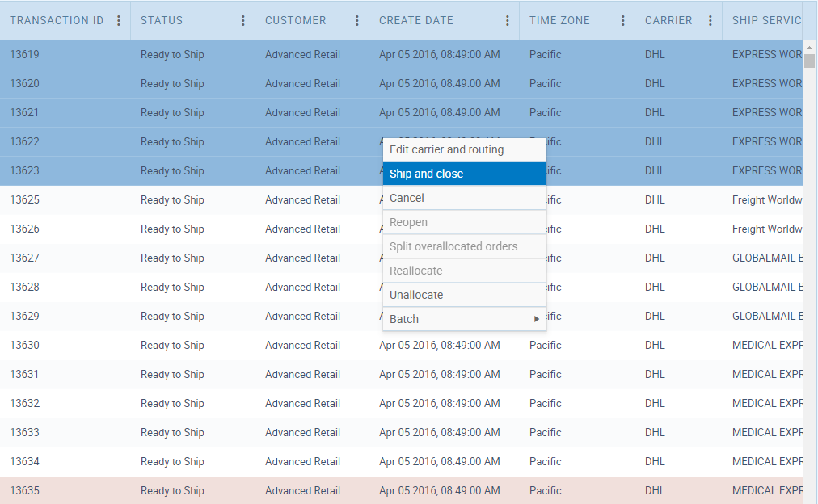Open Customer column three-dot menu

tap(357, 21)
